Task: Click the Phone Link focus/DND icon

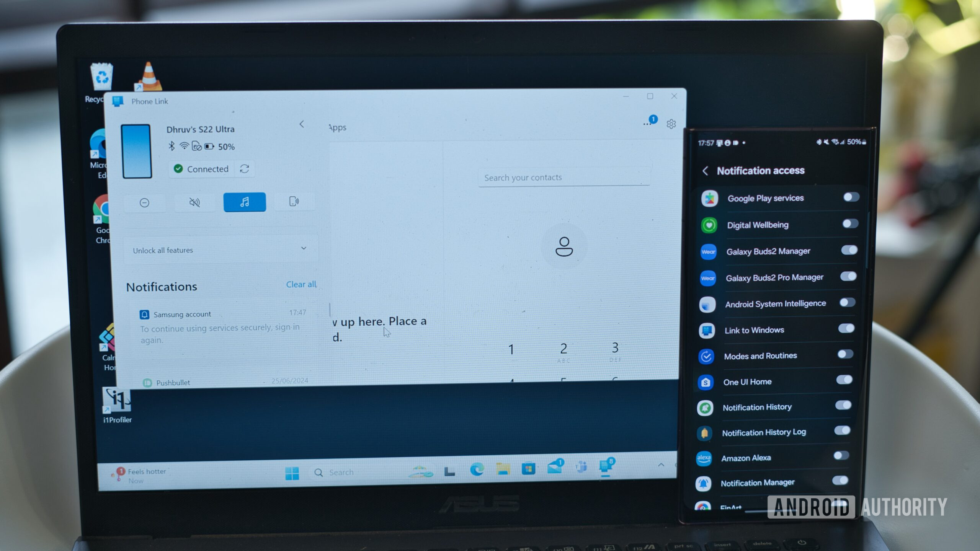Action: (144, 202)
